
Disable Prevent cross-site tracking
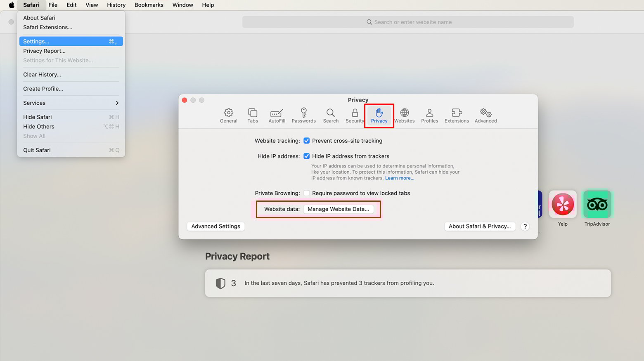click(x=306, y=141)
